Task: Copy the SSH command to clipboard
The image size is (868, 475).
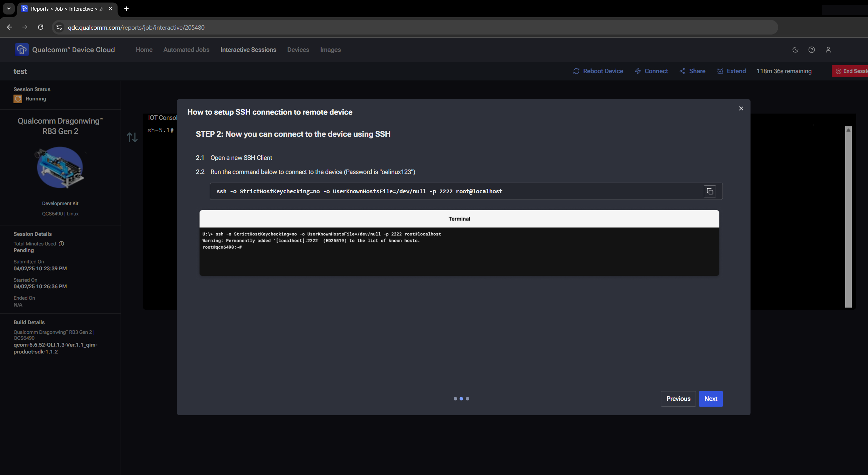Action: pyautogui.click(x=710, y=191)
